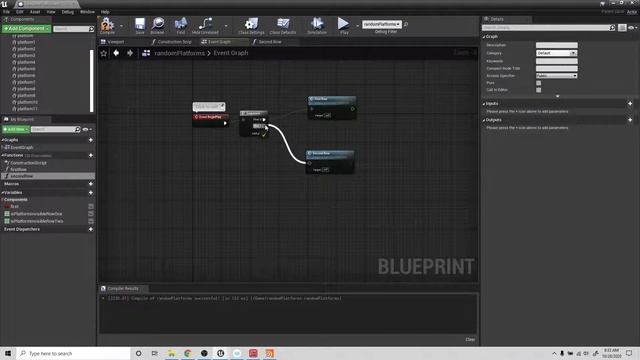Add a new macro with plus icon
The width and height of the screenshot is (640, 360).
(91, 184)
